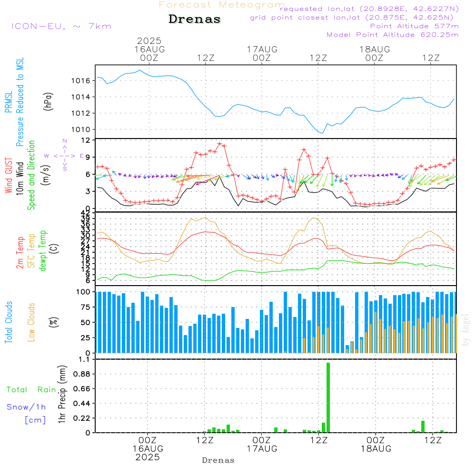The image size is (476, 476).
Task: Click the '1014' pressure tick value
Action: (81, 97)
